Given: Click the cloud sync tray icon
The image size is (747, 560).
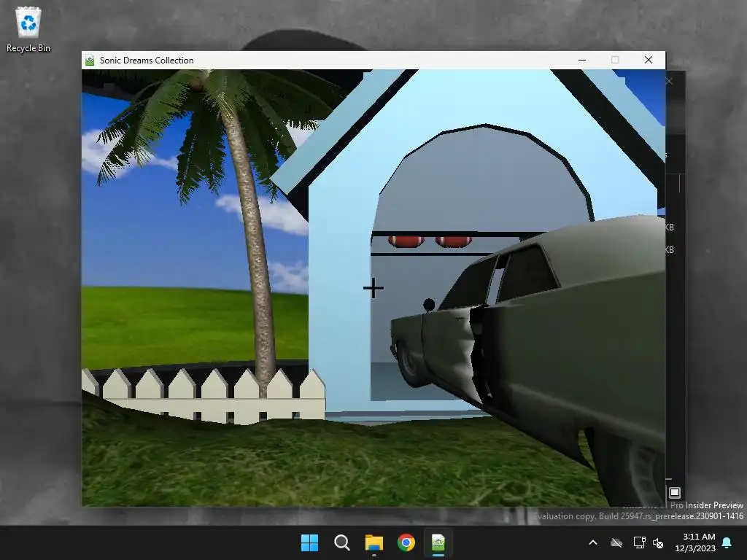Looking at the screenshot, I should click(616, 542).
